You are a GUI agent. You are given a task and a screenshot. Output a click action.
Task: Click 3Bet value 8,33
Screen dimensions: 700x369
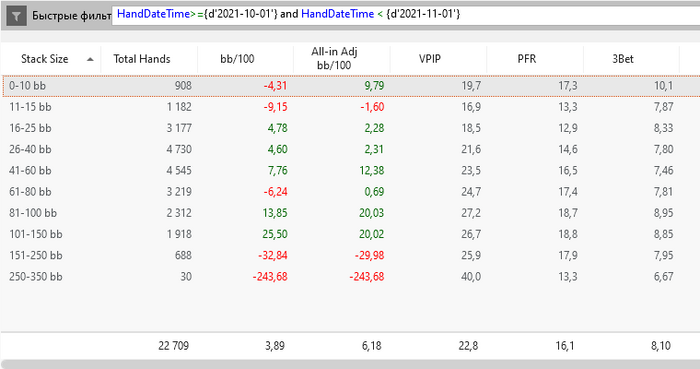coord(664,128)
